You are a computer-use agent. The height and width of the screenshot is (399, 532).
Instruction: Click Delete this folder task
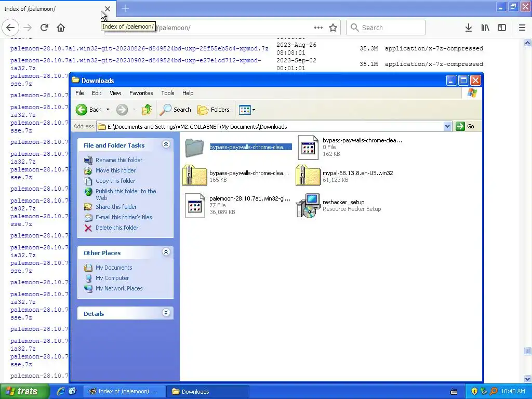tap(117, 228)
